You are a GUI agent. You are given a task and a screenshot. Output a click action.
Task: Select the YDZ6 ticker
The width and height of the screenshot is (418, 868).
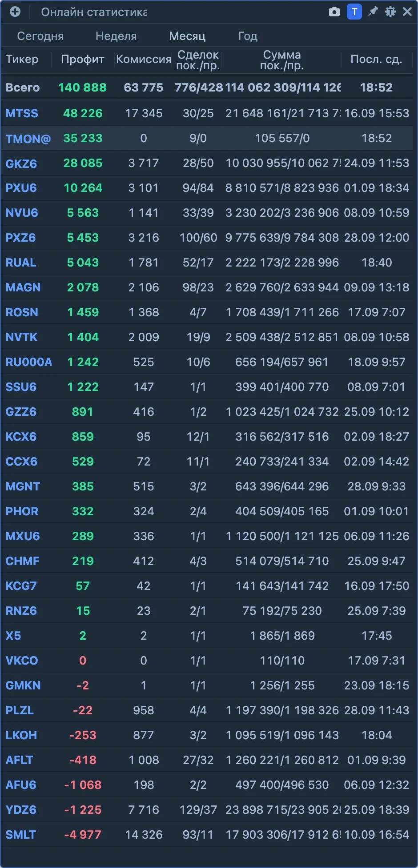tap(20, 810)
